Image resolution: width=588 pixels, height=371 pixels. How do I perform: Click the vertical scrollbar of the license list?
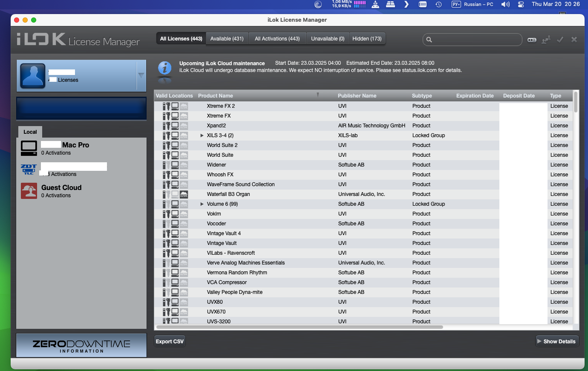[576, 102]
